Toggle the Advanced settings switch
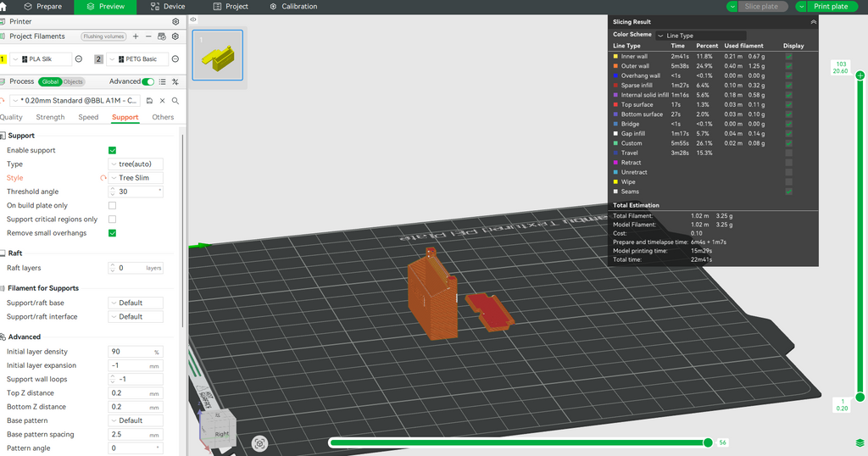The height and width of the screenshot is (456, 868). coord(149,81)
